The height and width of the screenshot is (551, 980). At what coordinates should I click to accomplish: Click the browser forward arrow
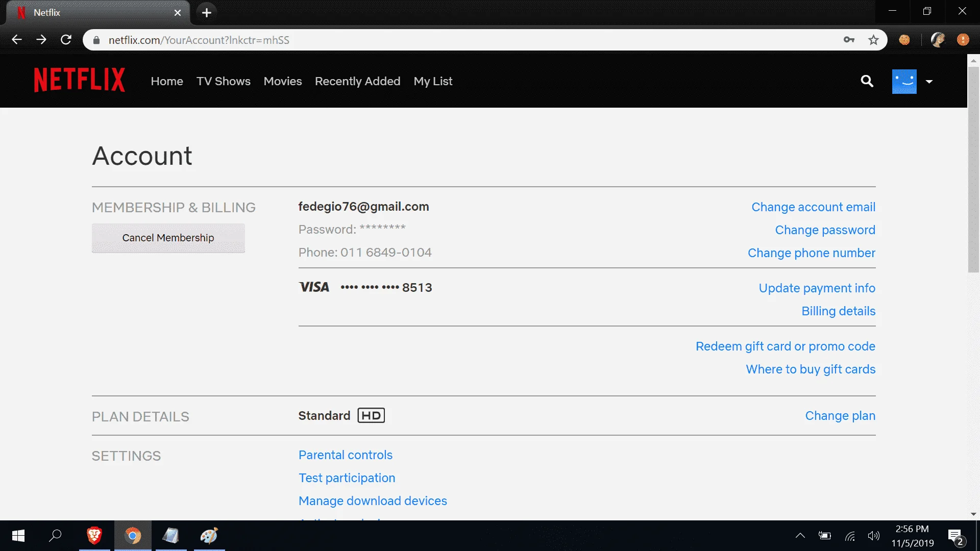coord(41,40)
